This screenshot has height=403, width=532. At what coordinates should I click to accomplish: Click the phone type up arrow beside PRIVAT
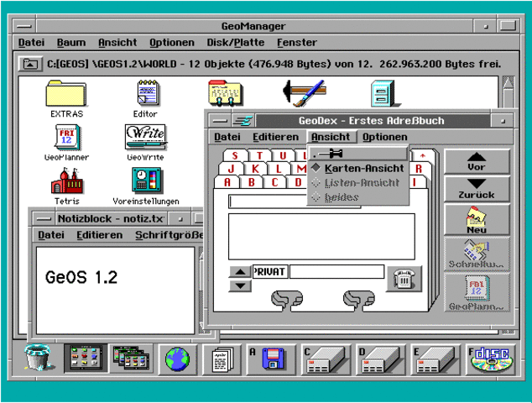[240, 272]
